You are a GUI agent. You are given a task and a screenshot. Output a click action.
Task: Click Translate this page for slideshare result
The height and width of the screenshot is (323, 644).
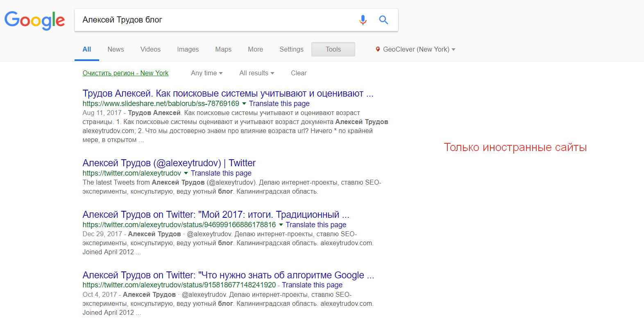pos(279,104)
